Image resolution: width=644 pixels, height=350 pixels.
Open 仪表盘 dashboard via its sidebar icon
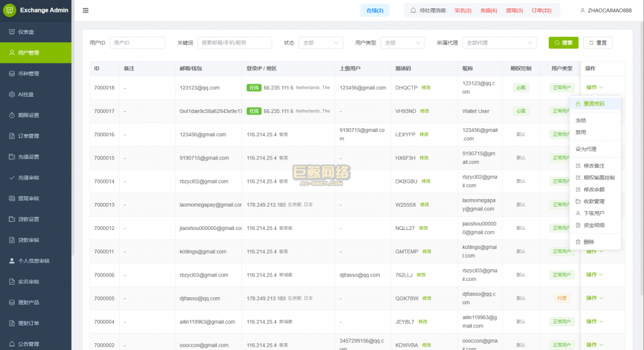point(11,31)
